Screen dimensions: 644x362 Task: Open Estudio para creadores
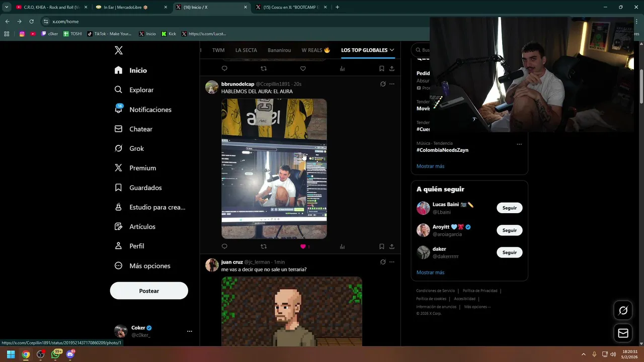click(x=149, y=207)
